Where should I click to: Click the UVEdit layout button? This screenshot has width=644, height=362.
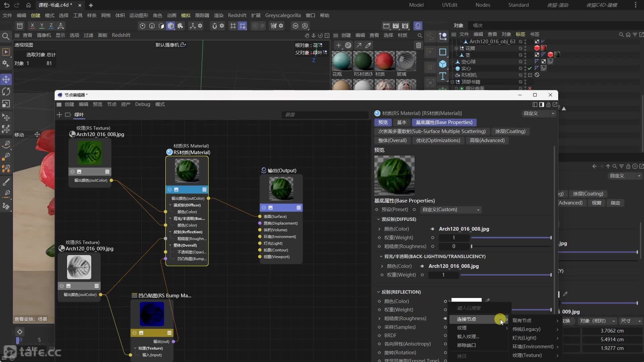point(449,5)
